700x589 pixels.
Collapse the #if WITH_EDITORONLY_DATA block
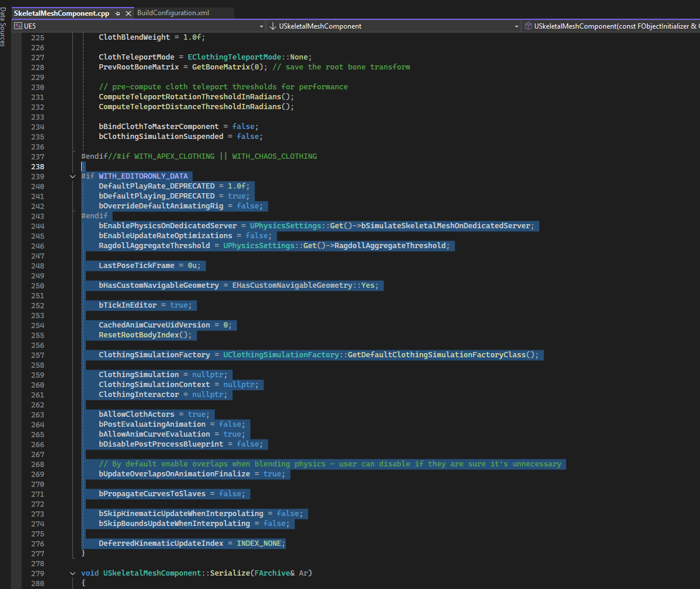click(73, 176)
